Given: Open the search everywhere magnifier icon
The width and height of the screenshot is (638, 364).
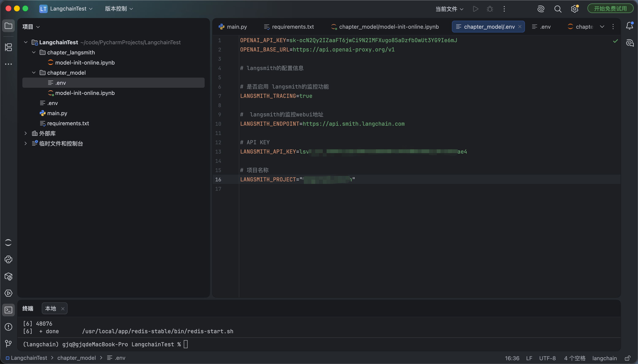Looking at the screenshot, I should point(558,9).
